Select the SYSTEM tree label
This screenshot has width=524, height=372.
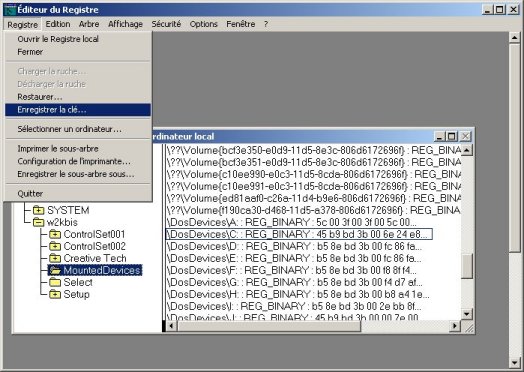point(68,210)
